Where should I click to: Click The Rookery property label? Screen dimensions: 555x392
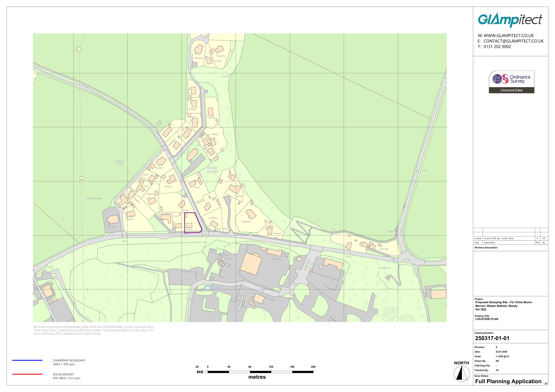165,213
